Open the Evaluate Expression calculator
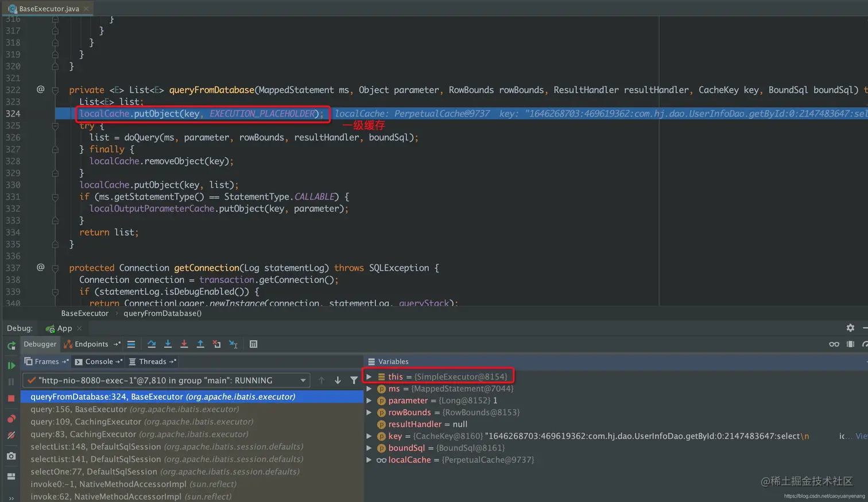The width and height of the screenshot is (868, 502). pyautogui.click(x=253, y=344)
